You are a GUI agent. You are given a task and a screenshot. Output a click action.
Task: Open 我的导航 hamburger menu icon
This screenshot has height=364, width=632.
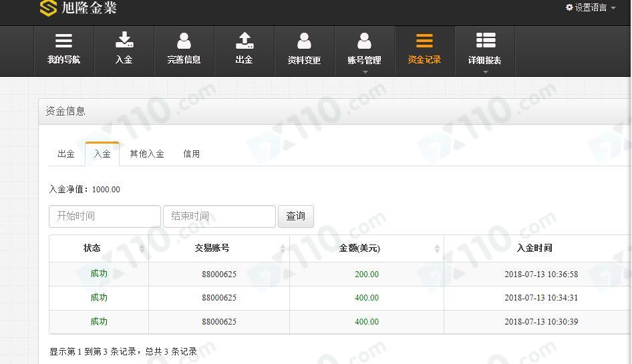click(x=63, y=41)
